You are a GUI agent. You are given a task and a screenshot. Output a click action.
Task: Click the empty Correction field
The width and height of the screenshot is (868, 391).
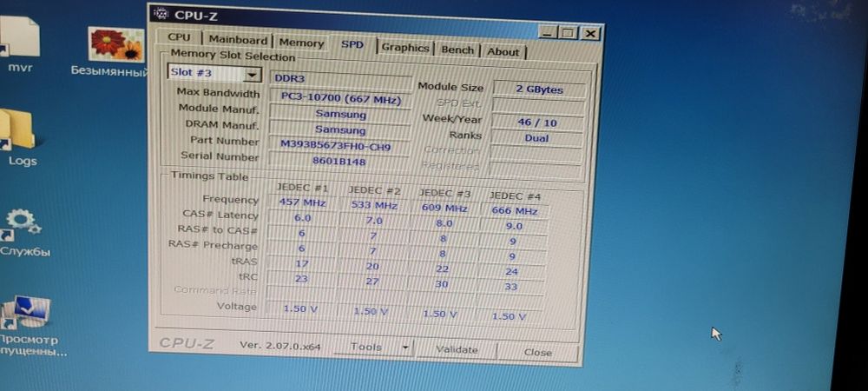point(536,154)
